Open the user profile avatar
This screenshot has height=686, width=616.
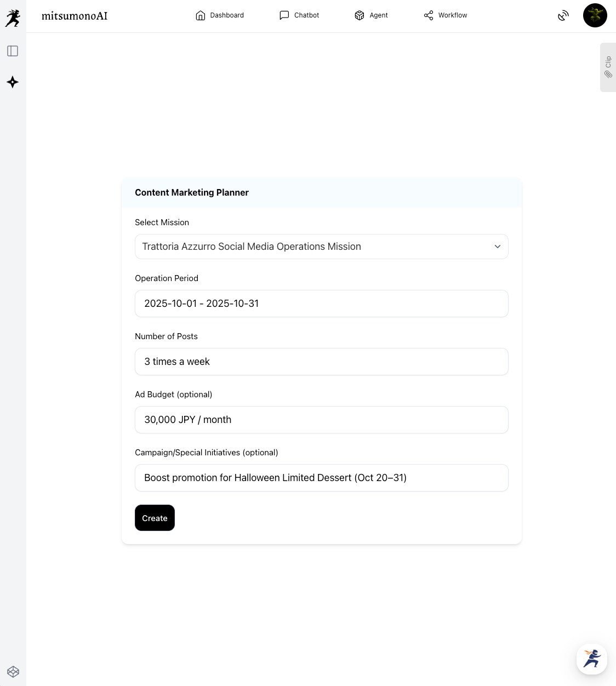coord(595,15)
